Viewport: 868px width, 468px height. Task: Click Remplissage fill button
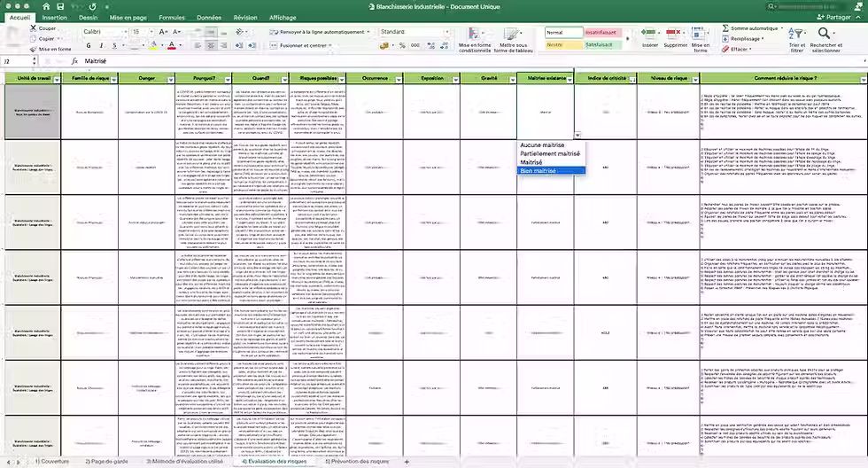coord(742,39)
